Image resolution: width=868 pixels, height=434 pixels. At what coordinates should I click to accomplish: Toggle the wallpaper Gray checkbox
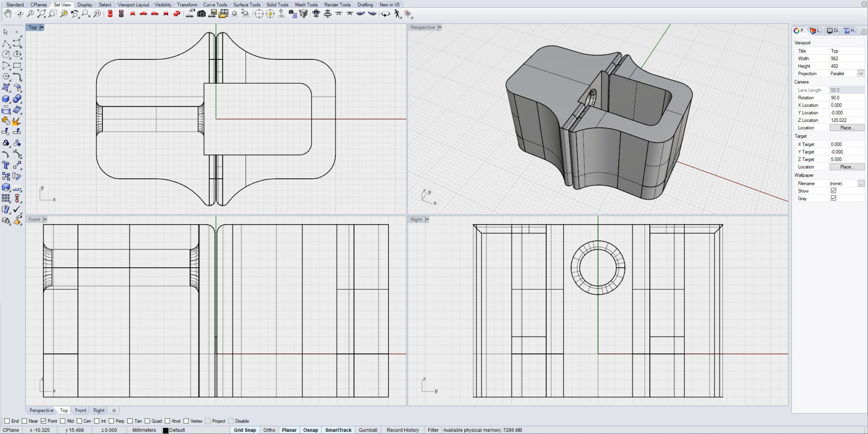pyautogui.click(x=833, y=198)
